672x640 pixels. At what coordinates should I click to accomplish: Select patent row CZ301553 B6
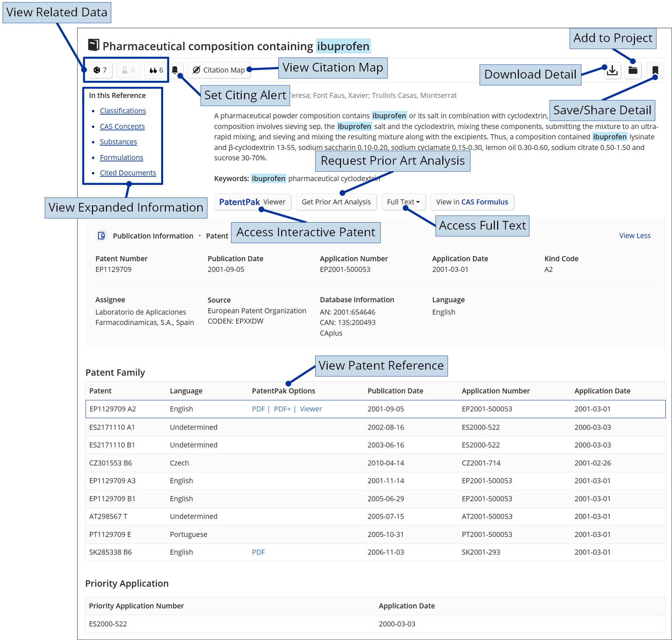pos(376,463)
